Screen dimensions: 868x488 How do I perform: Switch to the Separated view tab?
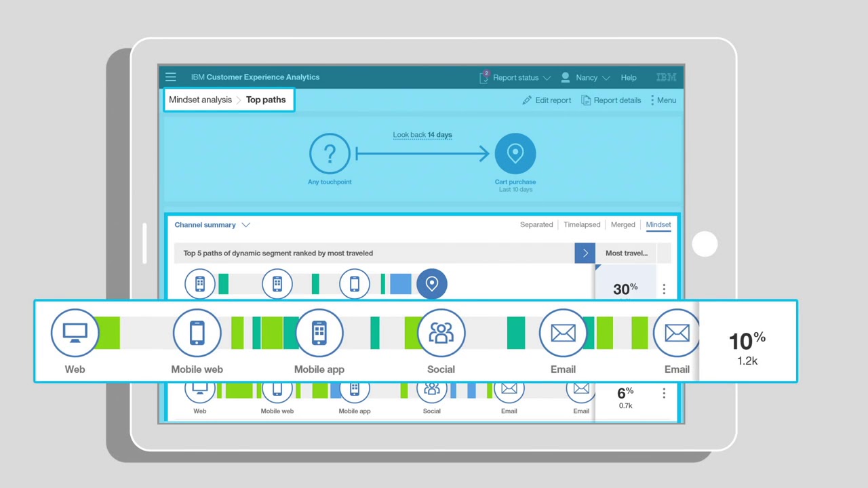coord(536,225)
